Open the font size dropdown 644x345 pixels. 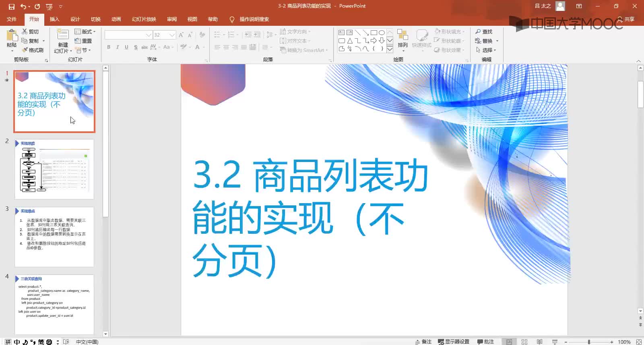pos(172,35)
